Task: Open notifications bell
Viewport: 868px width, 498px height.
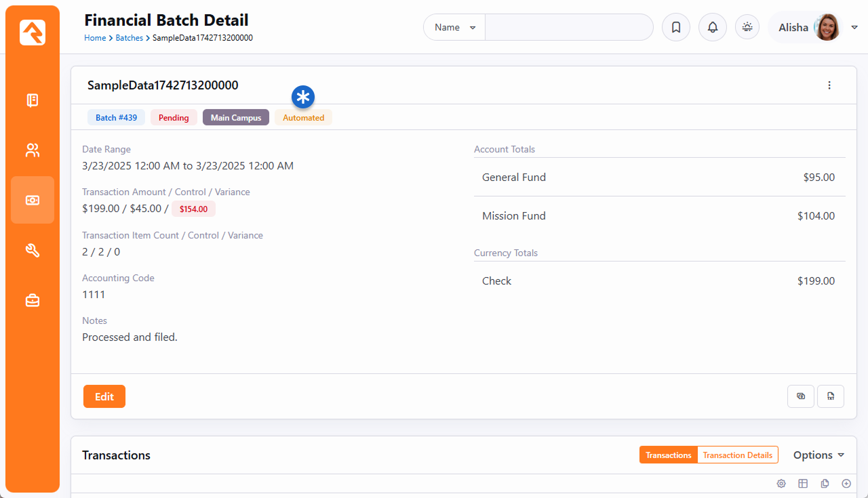Action: [x=713, y=28]
